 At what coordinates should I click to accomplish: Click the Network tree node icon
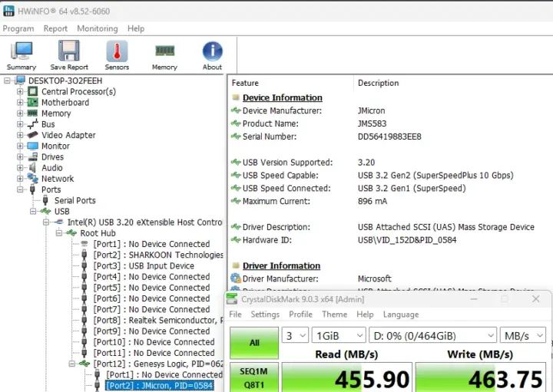tap(32, 178)
